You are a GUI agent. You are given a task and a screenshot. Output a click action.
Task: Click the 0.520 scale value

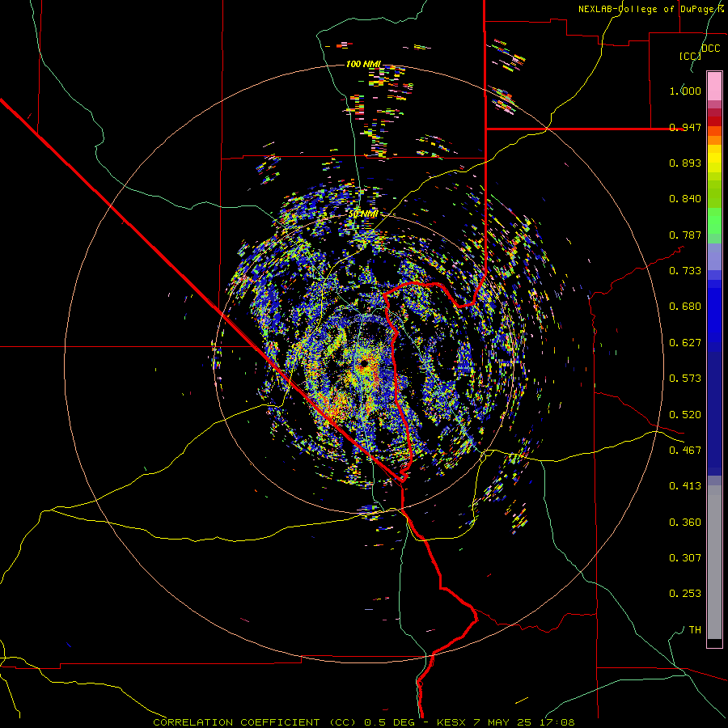click(x=685, y=415)
